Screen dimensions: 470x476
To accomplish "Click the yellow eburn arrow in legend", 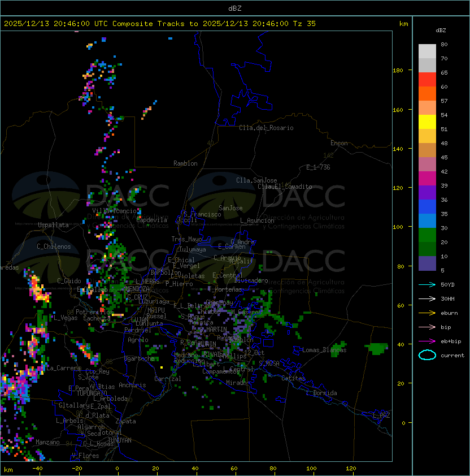I will click(x=427, y=313).
